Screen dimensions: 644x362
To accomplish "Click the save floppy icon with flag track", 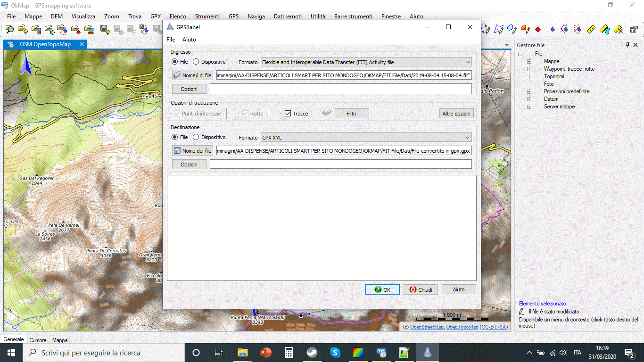I will point(145,30).
